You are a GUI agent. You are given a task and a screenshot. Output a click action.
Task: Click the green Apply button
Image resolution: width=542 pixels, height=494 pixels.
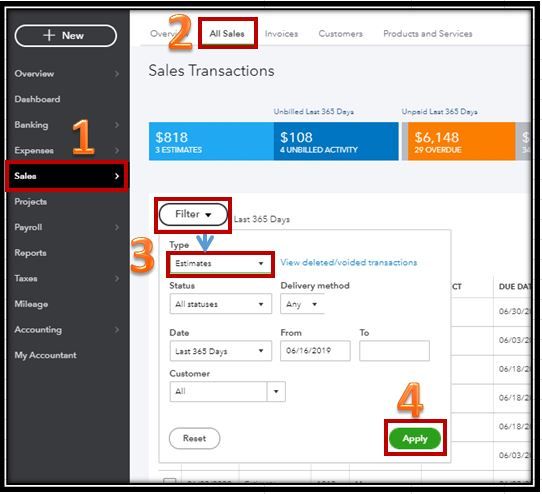click(x=415, y=438)
